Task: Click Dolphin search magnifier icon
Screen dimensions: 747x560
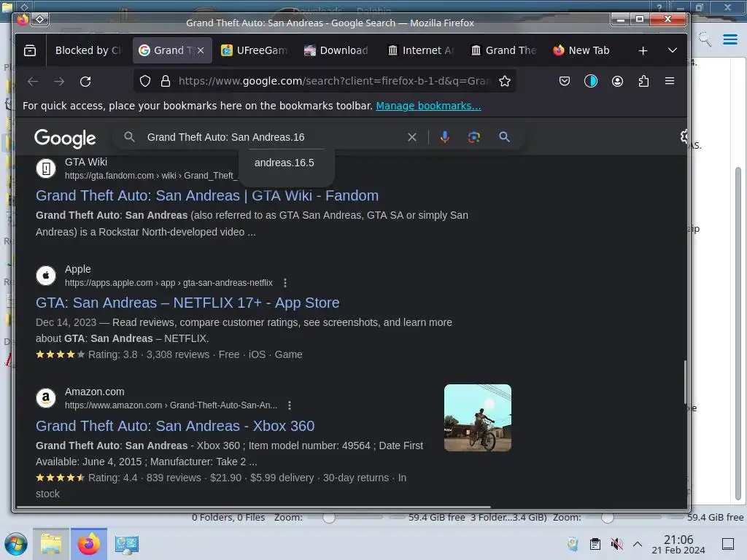Action: click(705, 39)
